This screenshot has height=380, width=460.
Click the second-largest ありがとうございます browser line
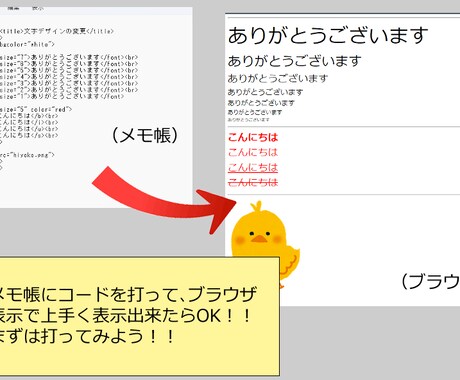coord(295,61)
